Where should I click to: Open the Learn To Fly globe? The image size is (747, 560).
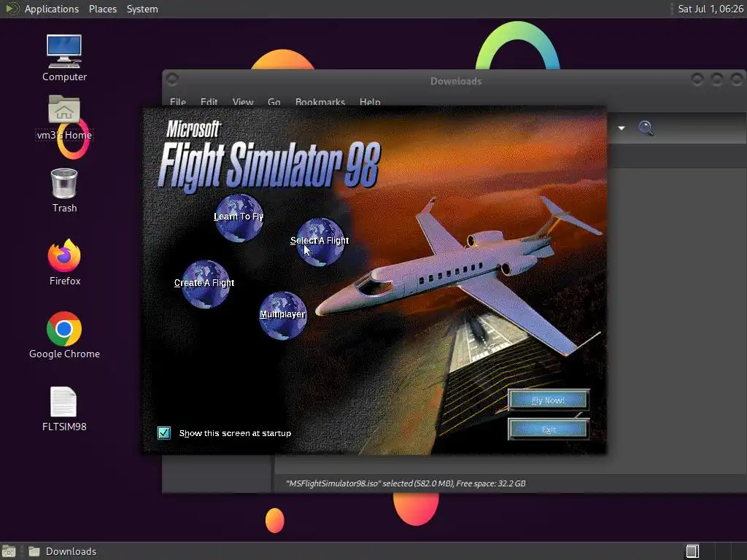239,217
